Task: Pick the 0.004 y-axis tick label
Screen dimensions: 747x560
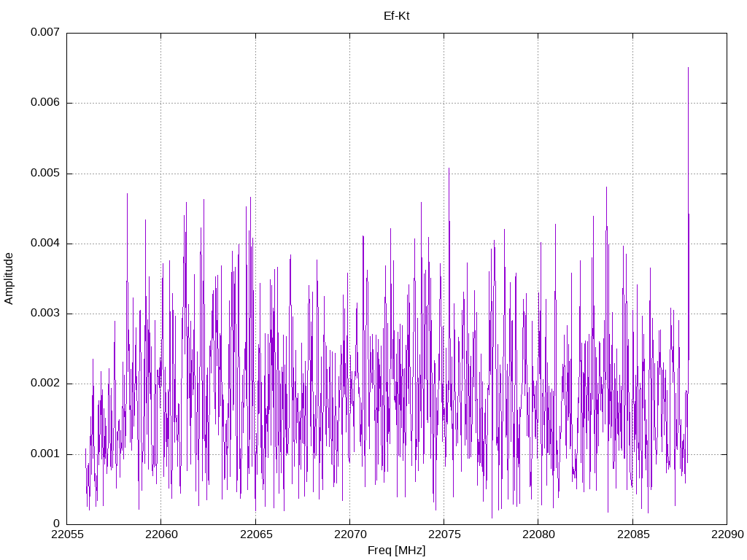Action: pyautogui.click(x=44, y=244)
